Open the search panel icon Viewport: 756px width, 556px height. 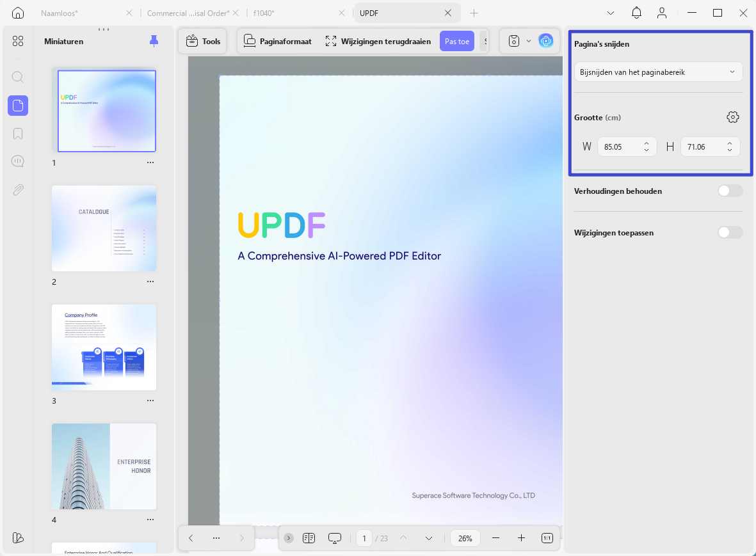(18, 77)
